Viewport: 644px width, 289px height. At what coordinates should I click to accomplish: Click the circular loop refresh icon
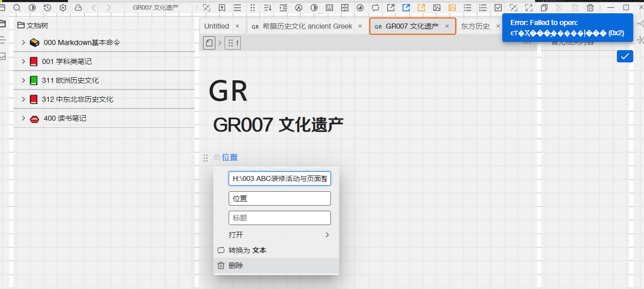(x=375, y=8)
